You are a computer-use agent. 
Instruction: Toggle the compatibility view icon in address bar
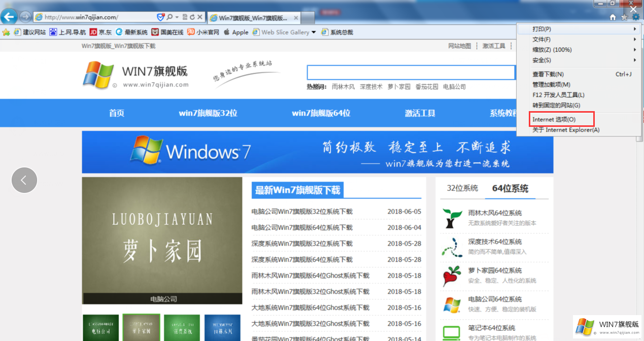pos(185,17)
